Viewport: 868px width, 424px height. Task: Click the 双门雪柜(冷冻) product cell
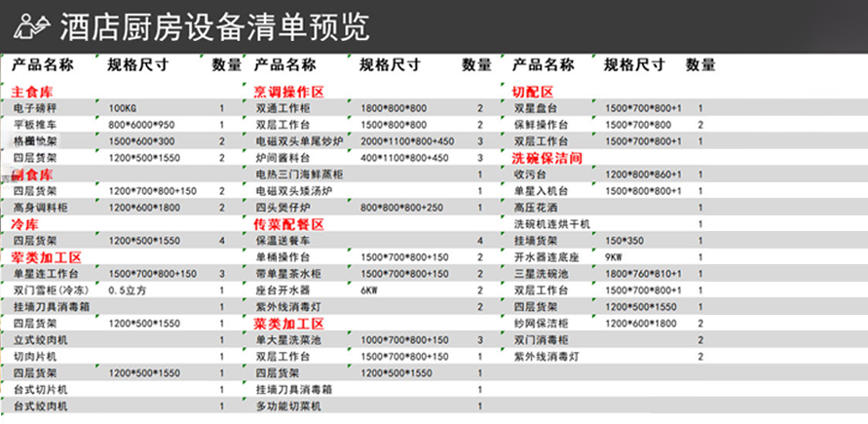click(x=51, y=290)
